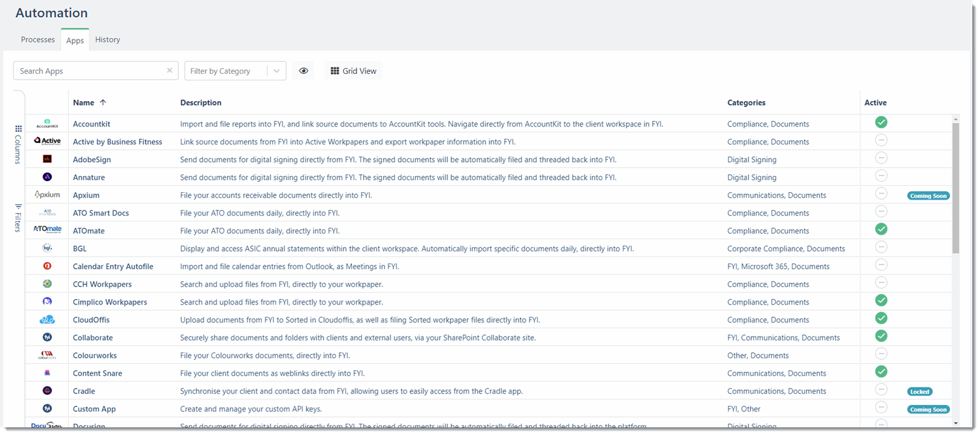
Task: Toggle CloudOffis active status
Action: pos(881,318)
